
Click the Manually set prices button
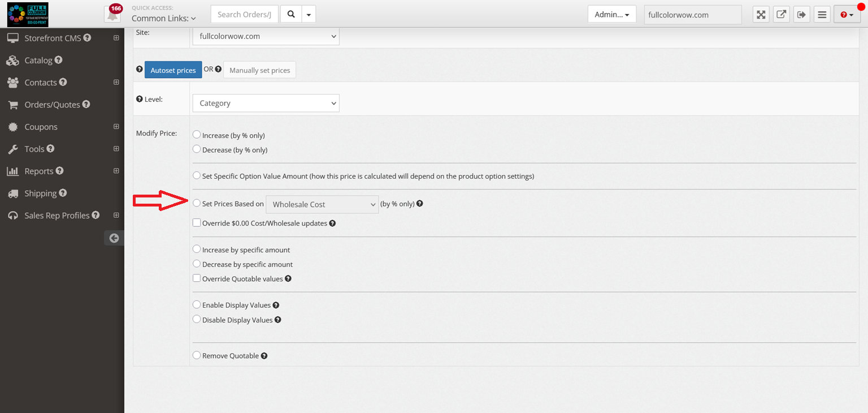tap(259, 70)
